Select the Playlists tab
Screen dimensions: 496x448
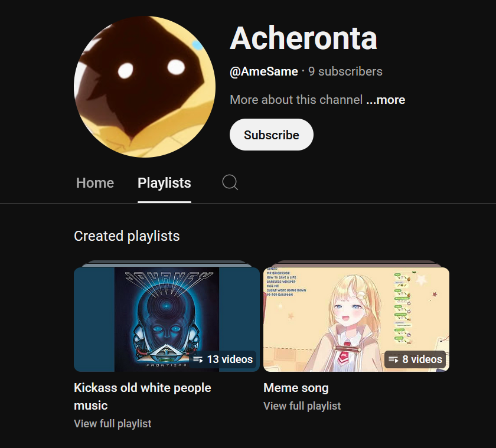(164, 183)
